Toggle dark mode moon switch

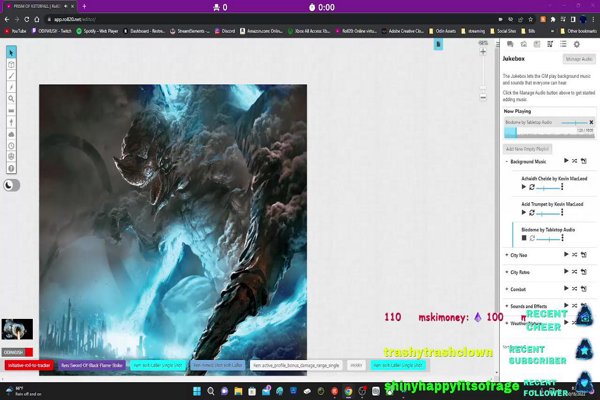(11, 185)
